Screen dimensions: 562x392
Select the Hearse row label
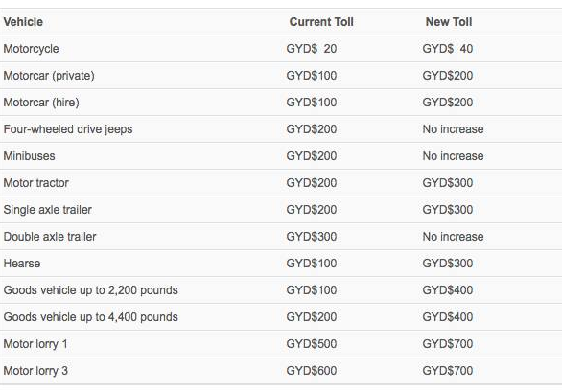click(22, 264)
